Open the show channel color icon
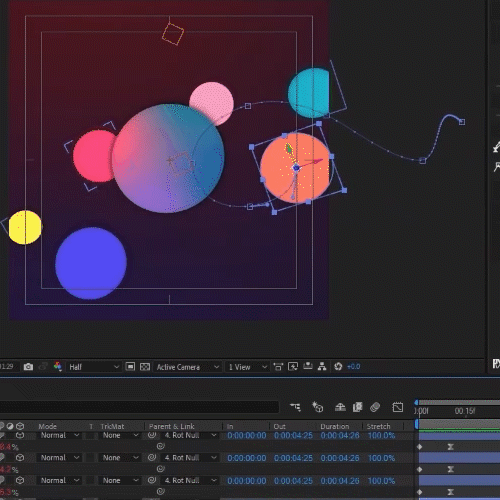This screenshot has width=500, height=500. coord(58,367)
